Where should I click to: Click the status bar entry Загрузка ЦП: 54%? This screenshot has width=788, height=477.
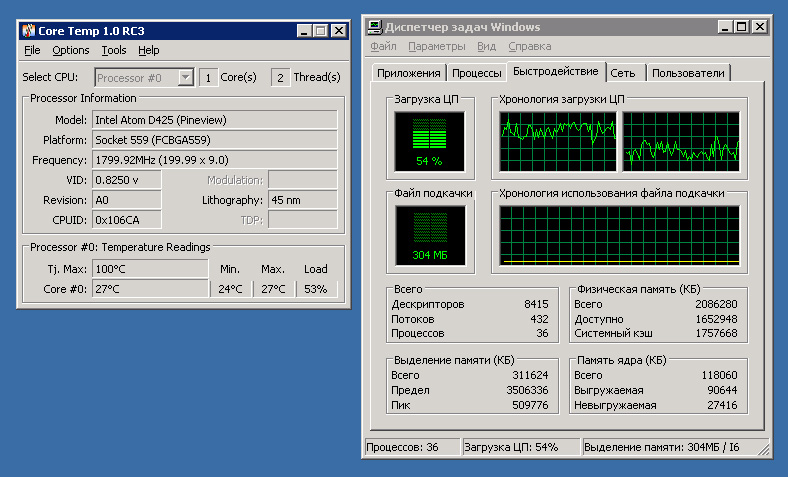tap(521, 447)
